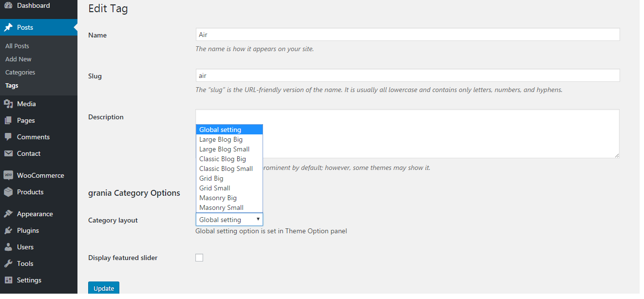Viewport: 644px width, 299px height.
Task: Open All Posts submenu item
Action: click(x=17, y=46)
